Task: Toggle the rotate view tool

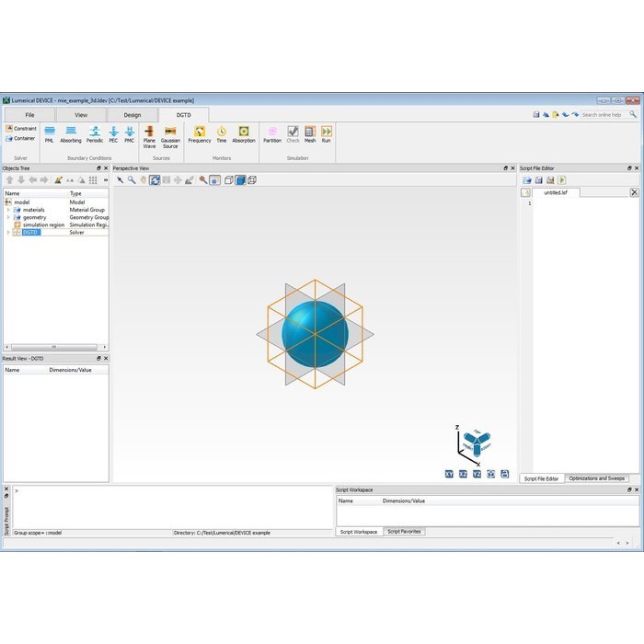Action: coord(155,180)
